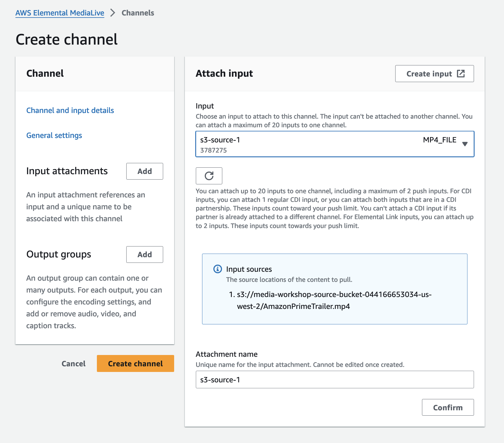The height and width of the screenshot is (443, 504).
Task: Click the refresh inputs icon button
Action: click(x=209, y=176)
